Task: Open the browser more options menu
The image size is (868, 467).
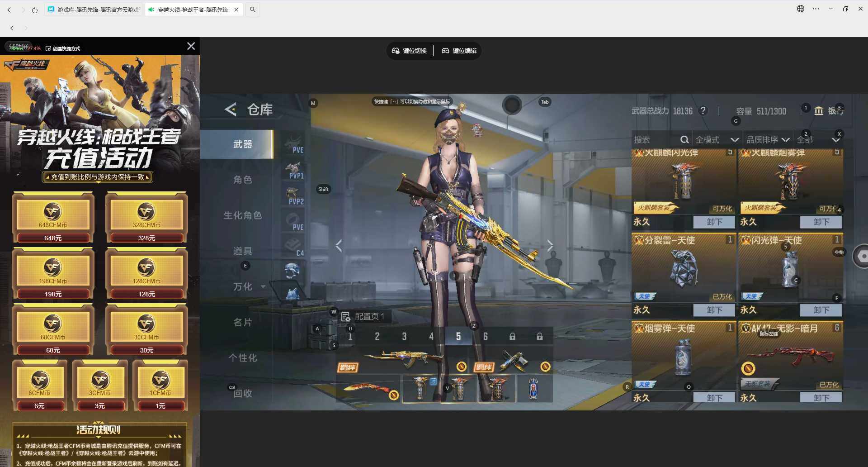Action: pyautogui.click(x=816, y=9)
